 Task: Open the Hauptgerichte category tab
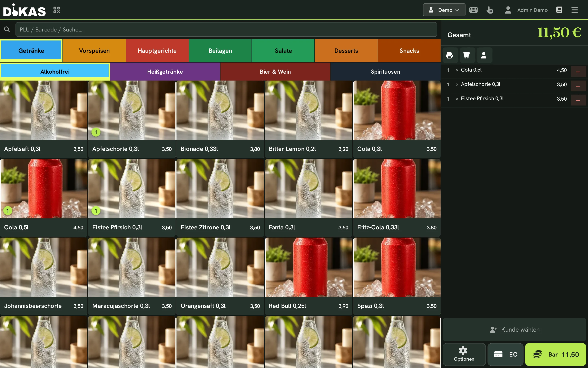point(157,51)
